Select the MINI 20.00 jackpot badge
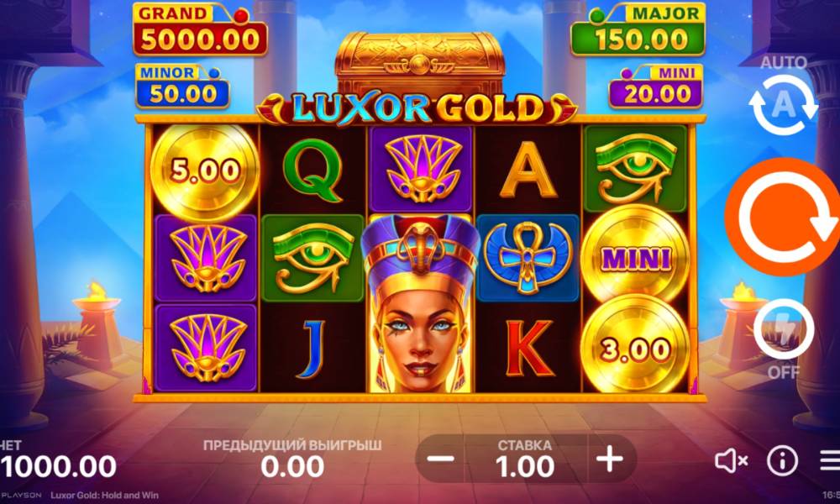840x504 pixels. tap(656, 87)
